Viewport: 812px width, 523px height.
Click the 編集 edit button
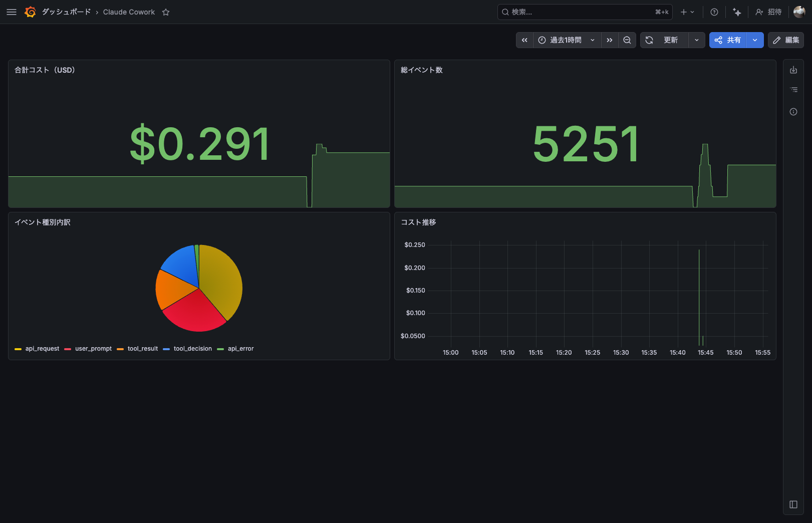point(786,40)
